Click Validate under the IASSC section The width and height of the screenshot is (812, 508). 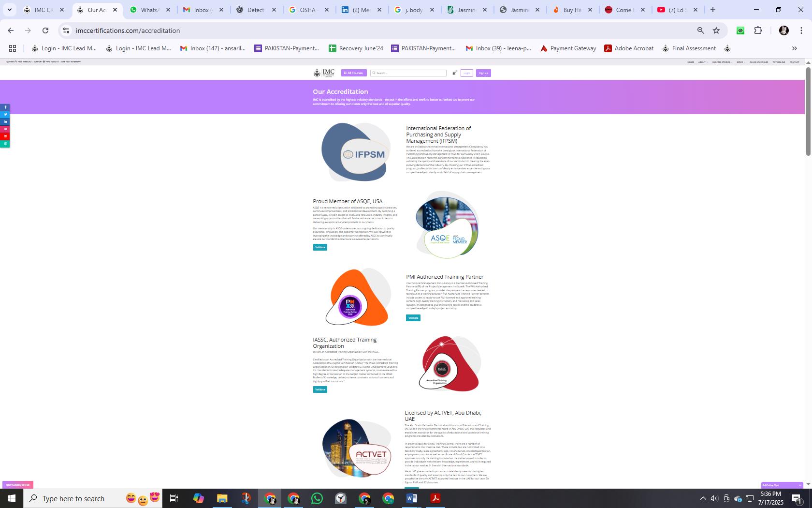pos(320,389)
